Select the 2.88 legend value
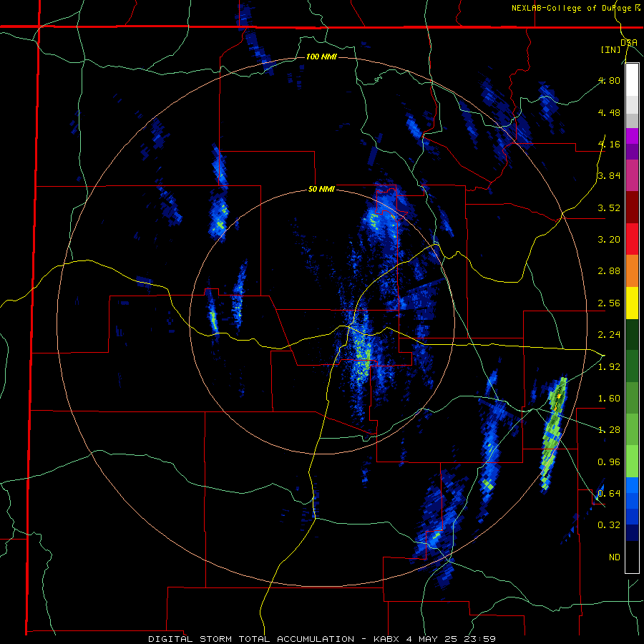 click(609, 271)
